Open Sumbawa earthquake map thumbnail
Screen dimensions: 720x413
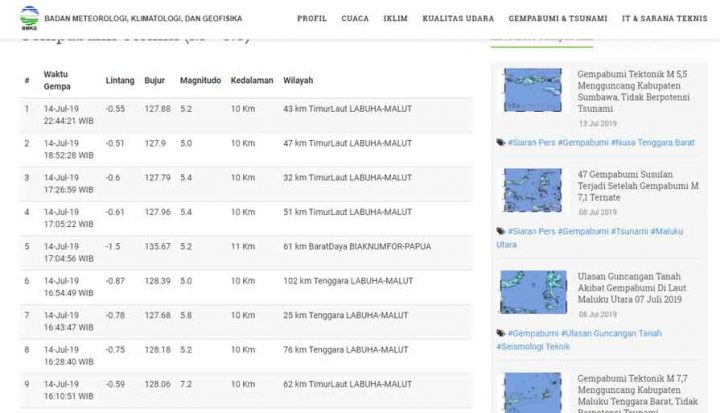532,91
